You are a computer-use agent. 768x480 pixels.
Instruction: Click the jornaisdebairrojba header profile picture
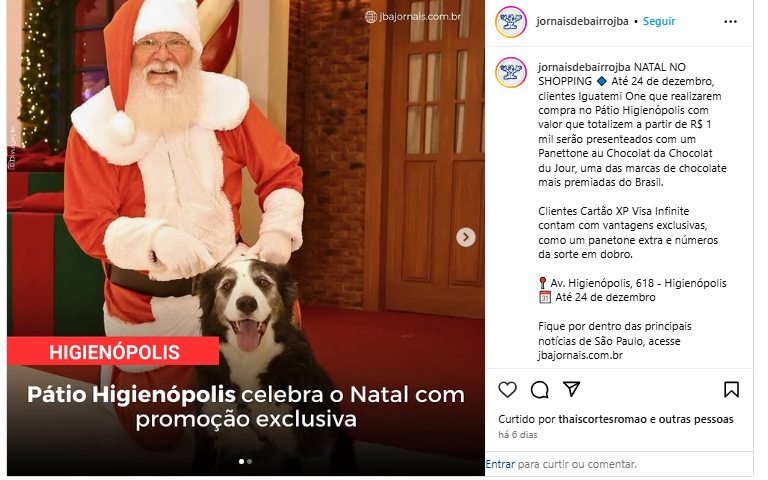pyautogui.click(x=511, y=22)
